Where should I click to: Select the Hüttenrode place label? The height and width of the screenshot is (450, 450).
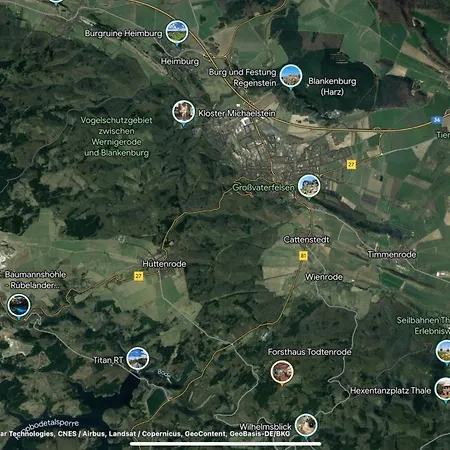(164, 264)
